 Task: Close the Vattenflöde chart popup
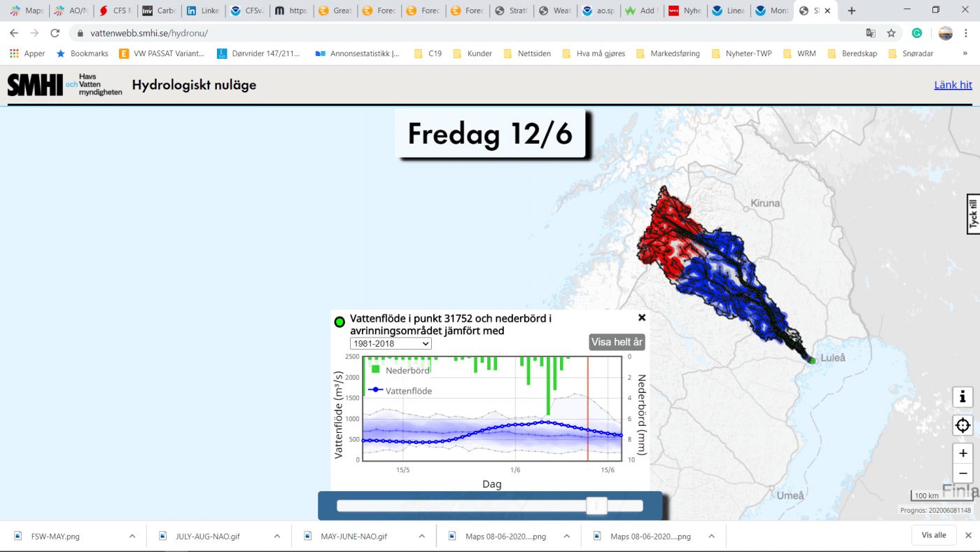(x=642, y=318)
